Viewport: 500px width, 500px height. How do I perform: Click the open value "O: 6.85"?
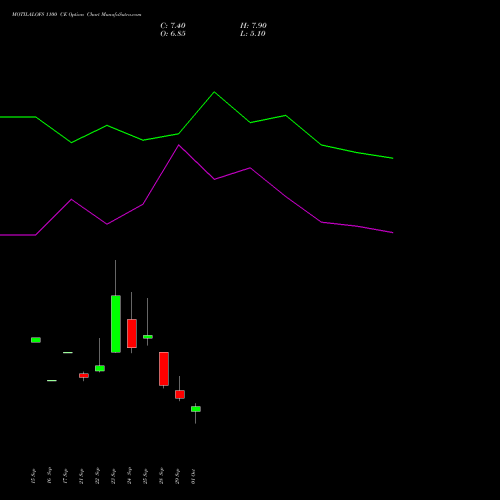pyautogui.click(x=173, y=34)
